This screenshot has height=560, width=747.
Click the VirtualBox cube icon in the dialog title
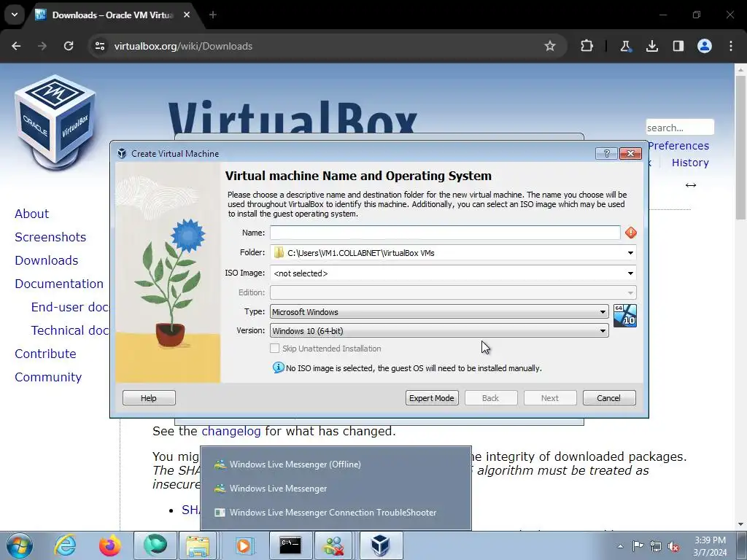pos(122,153)
